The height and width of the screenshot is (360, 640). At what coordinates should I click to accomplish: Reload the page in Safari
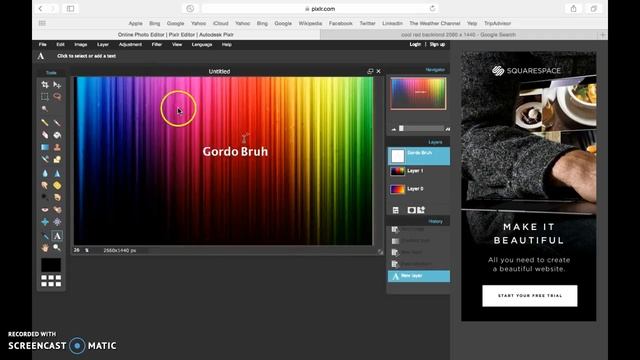(433, 9)
